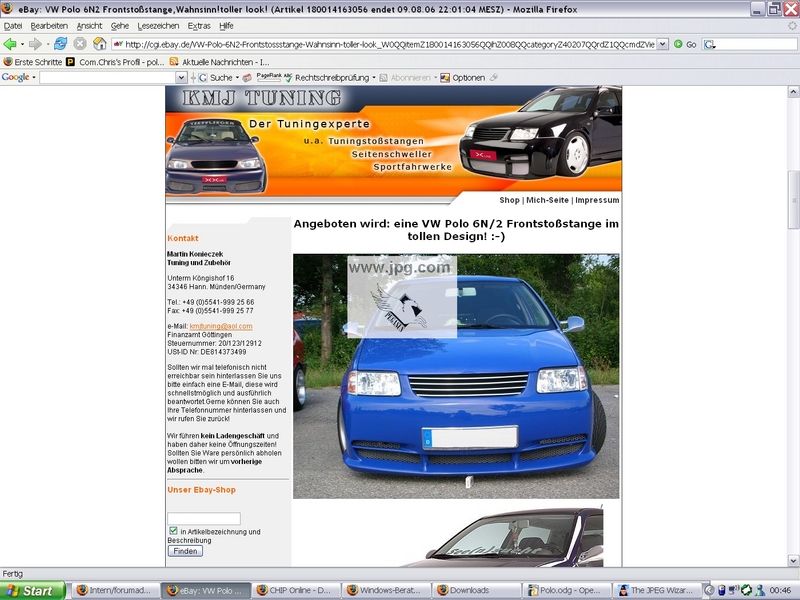Click the PageRank indicator in Google toolbar
Viewport: 800px width, 600px height.
click(x=269, y=78)
